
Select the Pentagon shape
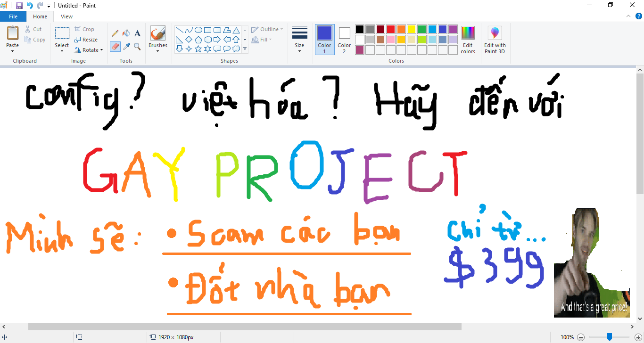point(198,40)
